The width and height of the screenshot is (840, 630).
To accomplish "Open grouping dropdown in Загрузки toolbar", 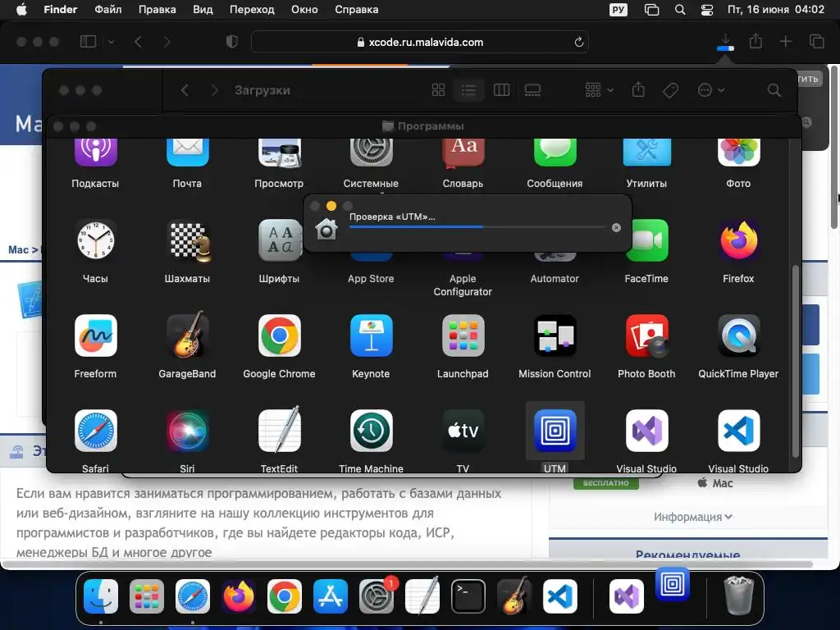I will (599, 90).
